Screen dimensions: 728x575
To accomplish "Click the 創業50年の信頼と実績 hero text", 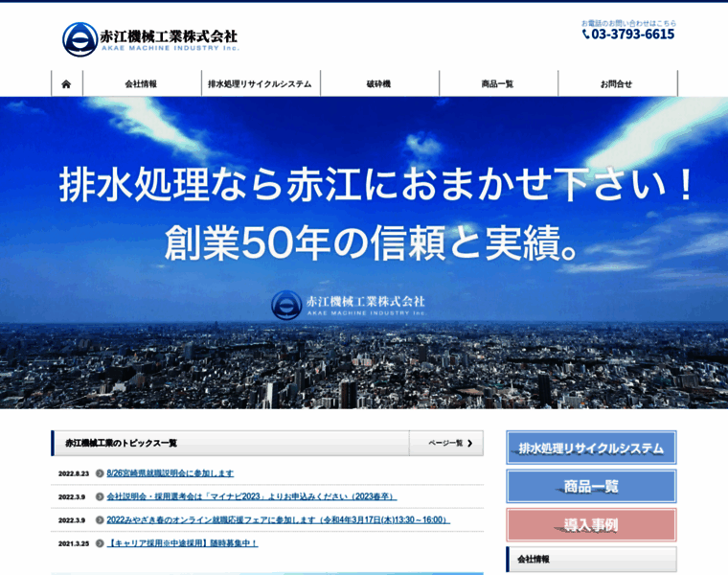I will pos(372,242).
